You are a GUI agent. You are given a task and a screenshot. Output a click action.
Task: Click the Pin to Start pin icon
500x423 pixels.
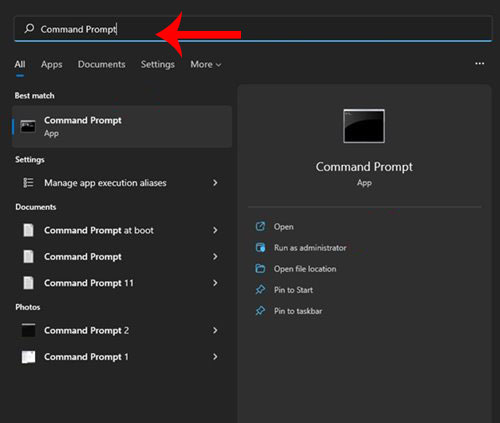[x=260, y=289]
